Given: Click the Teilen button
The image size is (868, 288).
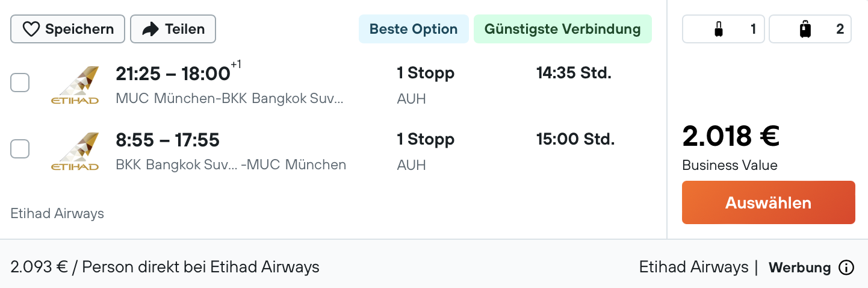Looking at the screenshot, I should [x=173, y=29].
